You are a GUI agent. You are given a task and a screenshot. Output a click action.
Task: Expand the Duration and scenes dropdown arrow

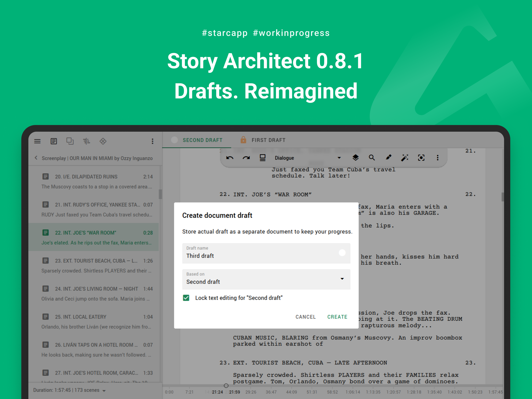pos(104,391)
